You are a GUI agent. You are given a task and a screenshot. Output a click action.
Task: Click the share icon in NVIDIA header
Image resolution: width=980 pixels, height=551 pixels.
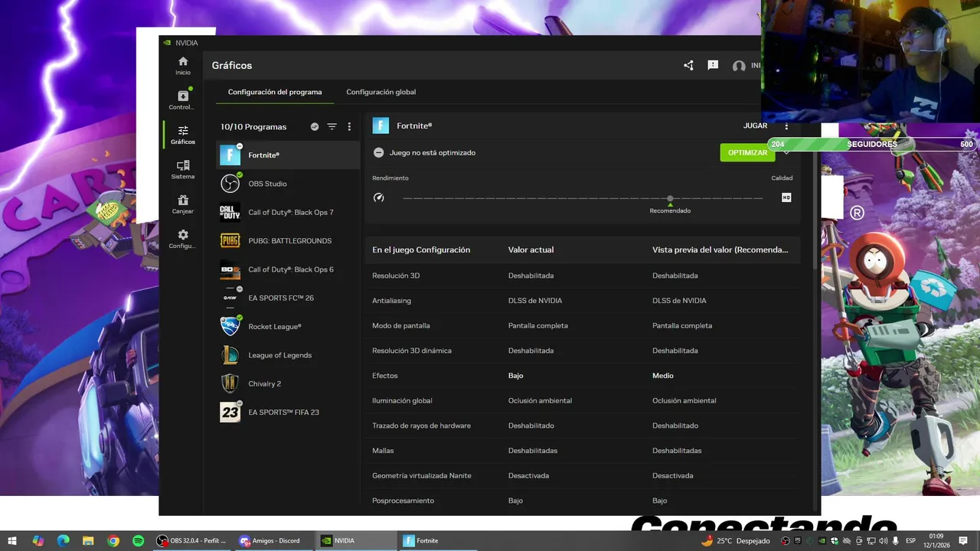[688, 66]
